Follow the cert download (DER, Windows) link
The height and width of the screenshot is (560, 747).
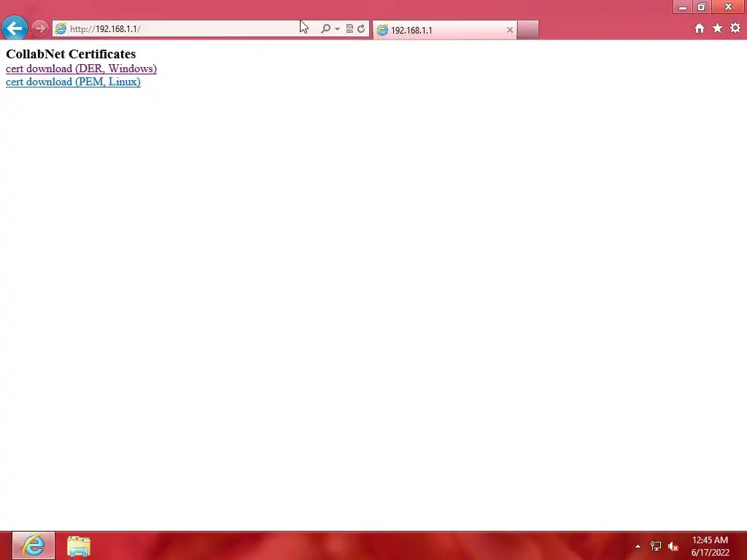point(81,69)
